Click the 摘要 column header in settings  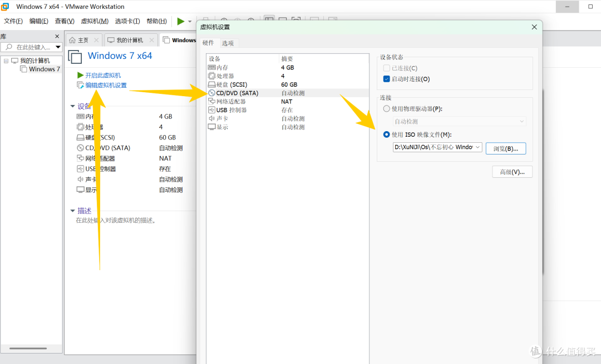click(287, 58)
